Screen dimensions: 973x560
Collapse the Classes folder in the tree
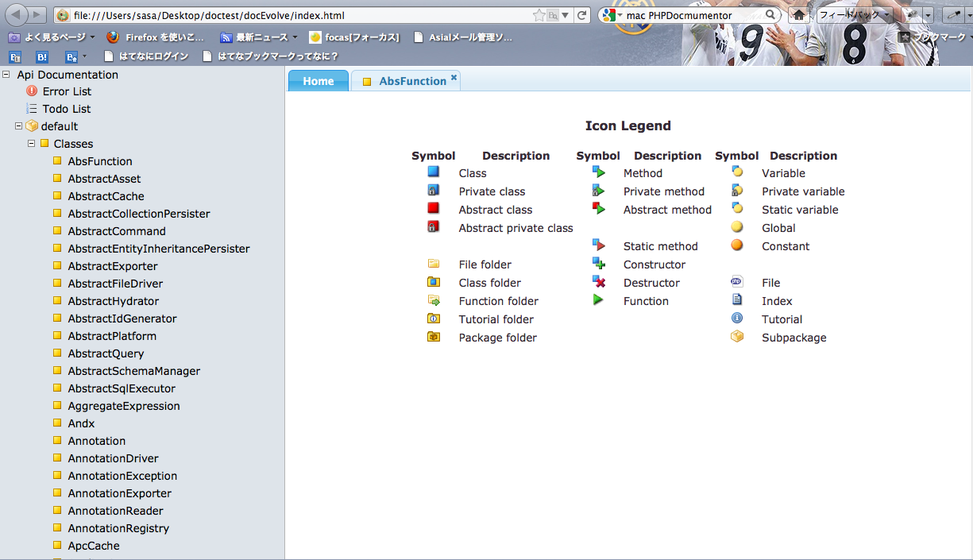click(32, 144)
